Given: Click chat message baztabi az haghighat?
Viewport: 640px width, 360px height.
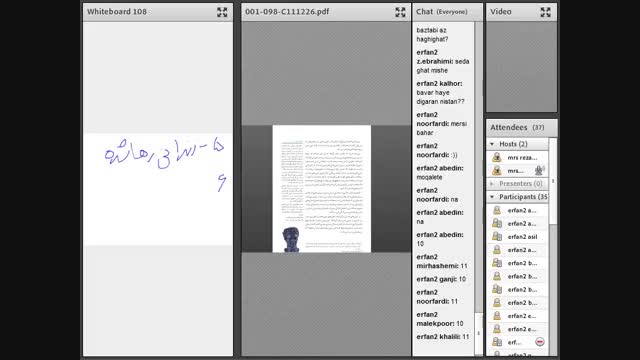Looking at the screenshot, I should click(432, 35).
